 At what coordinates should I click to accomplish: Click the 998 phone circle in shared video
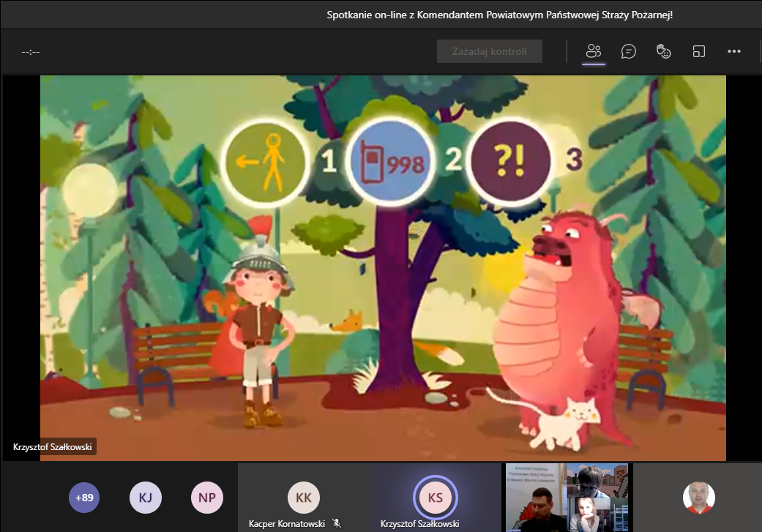390,161
